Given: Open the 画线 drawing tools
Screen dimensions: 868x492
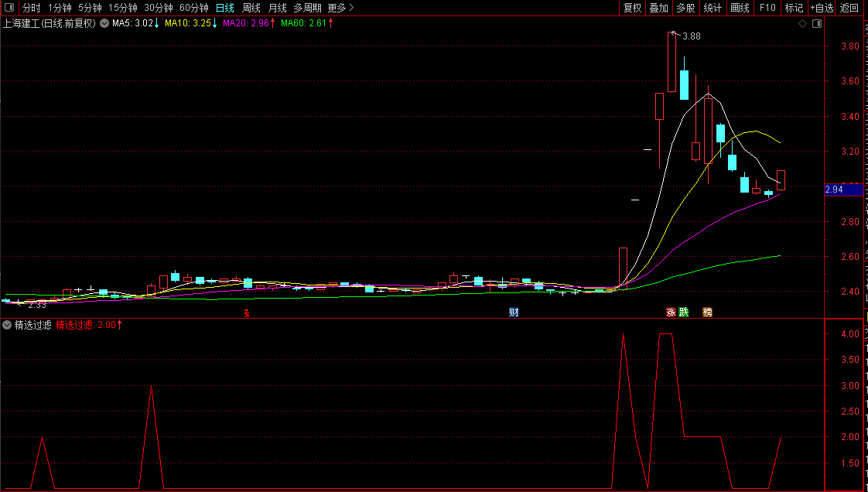Looking at the screenshot, I should click(740, 8).
